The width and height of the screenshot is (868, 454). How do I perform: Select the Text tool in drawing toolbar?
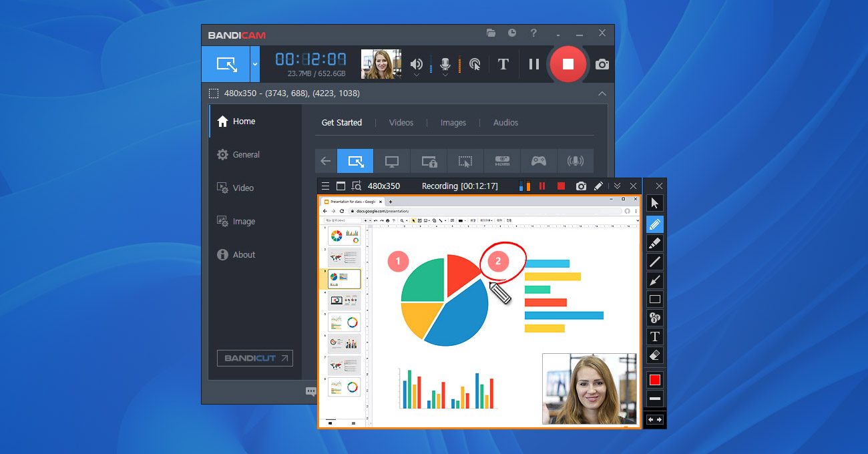click(655, 336)
